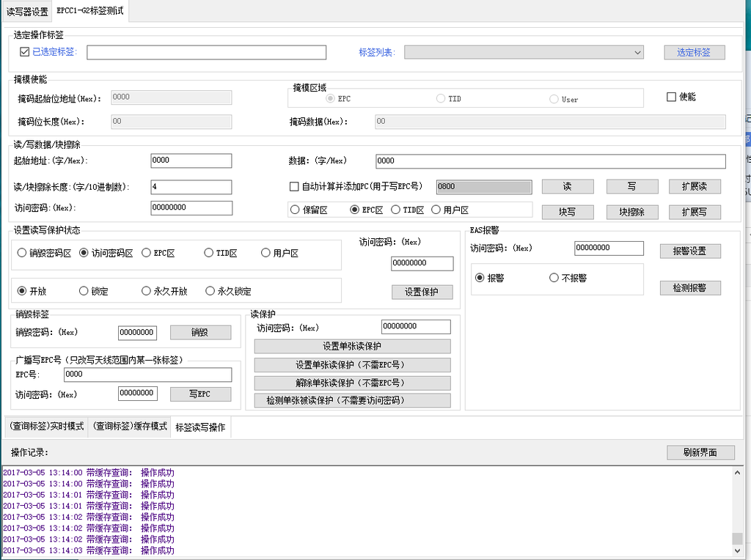Click the log scrollbar up arrow
Viewport: 751px width, 560px height.
click(x=738, y=473)
